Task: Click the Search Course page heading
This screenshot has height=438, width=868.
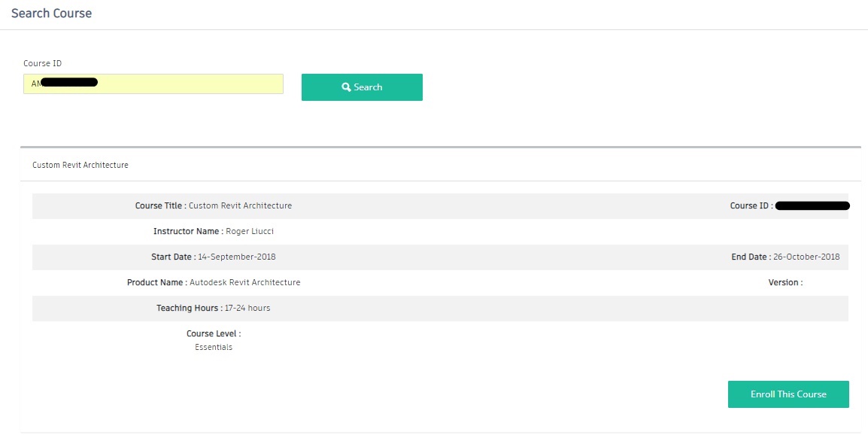Action: (x=52, y=14)
